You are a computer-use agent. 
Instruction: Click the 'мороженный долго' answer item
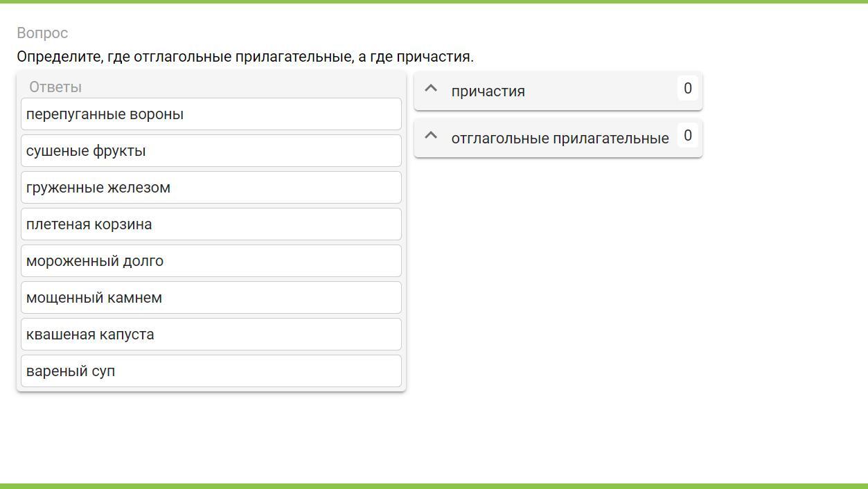[x=211, y=261]
